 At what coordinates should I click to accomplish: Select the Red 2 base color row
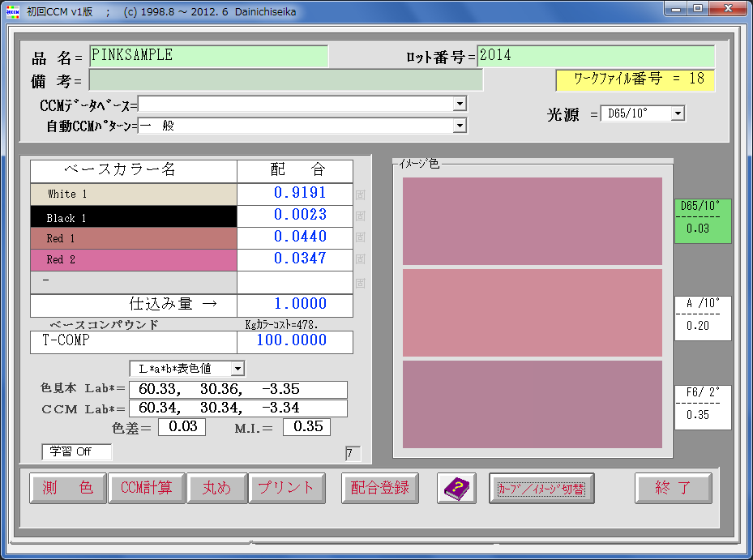(x=134, y=260)
